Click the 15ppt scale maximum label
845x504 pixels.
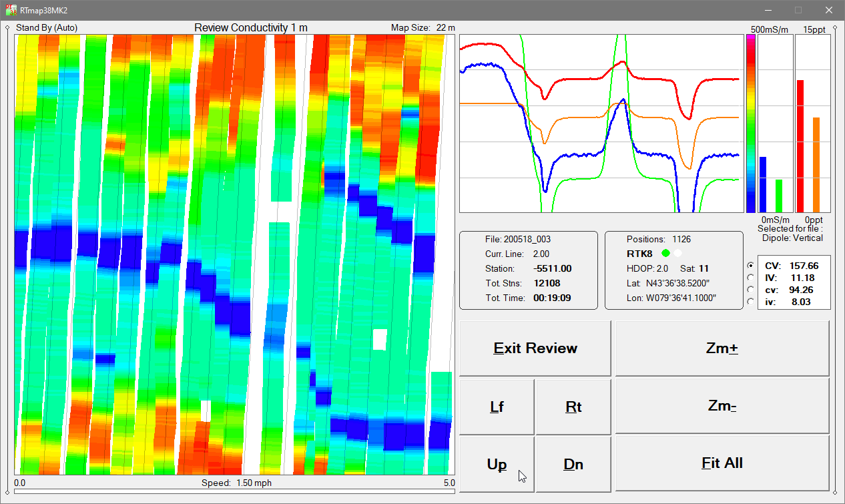pyautogui.click(x=814, y=29)
